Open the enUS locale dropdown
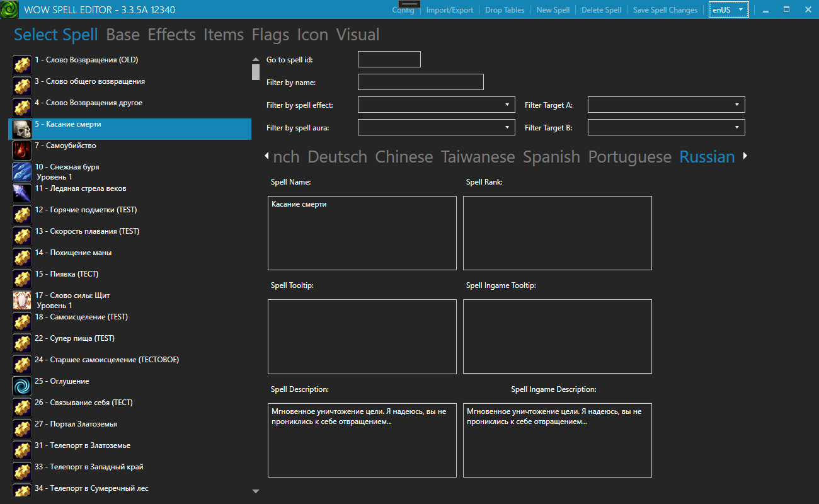Viewport: 819px width, 504px height. (x=728, y=9)
